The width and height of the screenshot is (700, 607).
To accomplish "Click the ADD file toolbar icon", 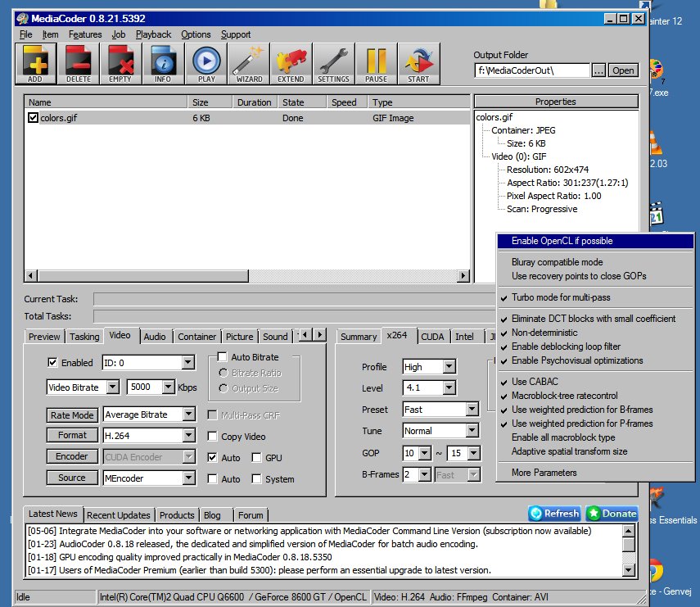I will [36, 62].
